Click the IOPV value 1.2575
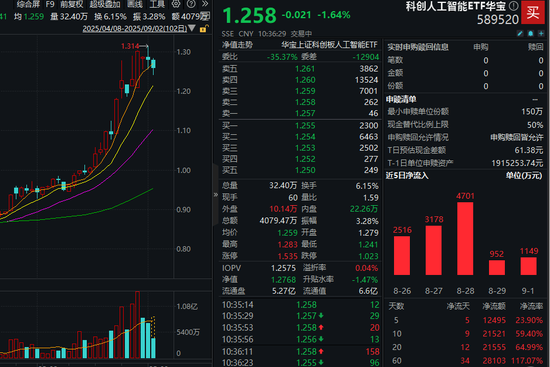Screen dimensions: 550x367 pos(283,268)
